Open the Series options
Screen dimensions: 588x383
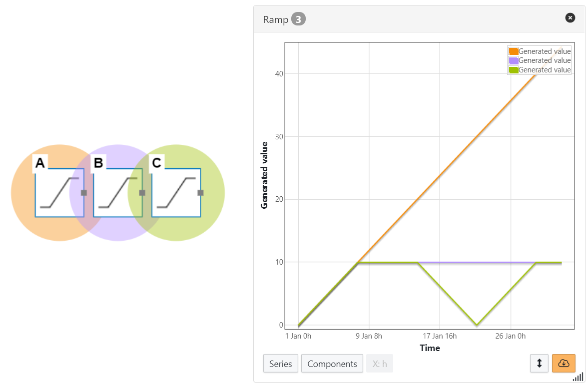pyautogui.click(x=280, y=364)
